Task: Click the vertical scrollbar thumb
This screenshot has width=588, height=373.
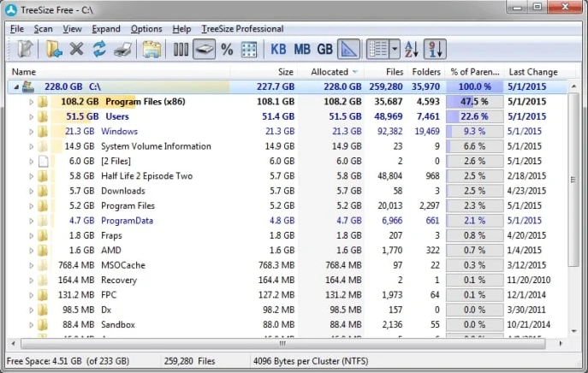Action: 573,180
